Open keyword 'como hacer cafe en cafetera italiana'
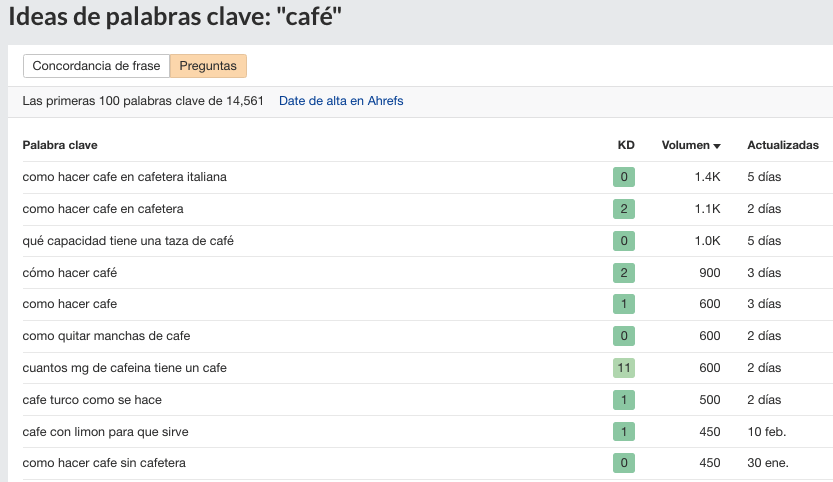833x482 pixels. [x=125, y=177]
